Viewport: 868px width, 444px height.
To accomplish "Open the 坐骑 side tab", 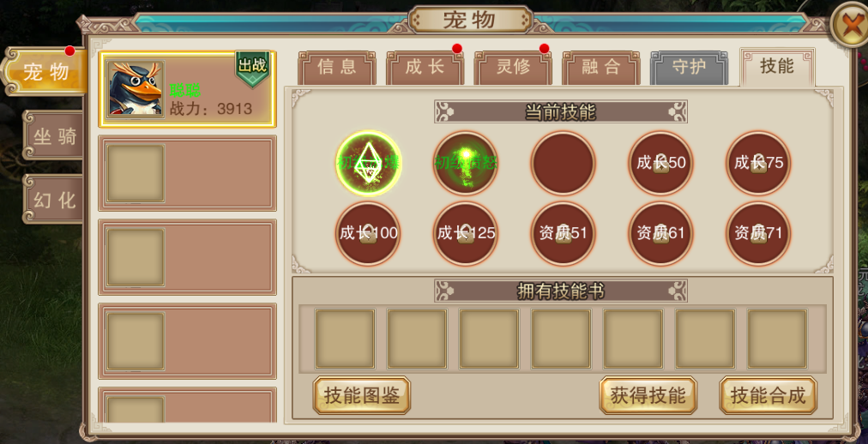I will [x=54, y=135].
